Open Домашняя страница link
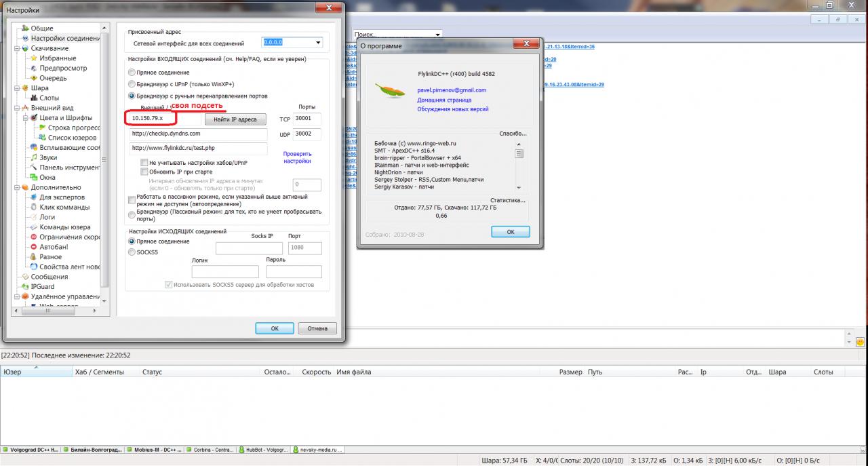Image resolution: width=868 pixels, height=466 pixels. 444,100
